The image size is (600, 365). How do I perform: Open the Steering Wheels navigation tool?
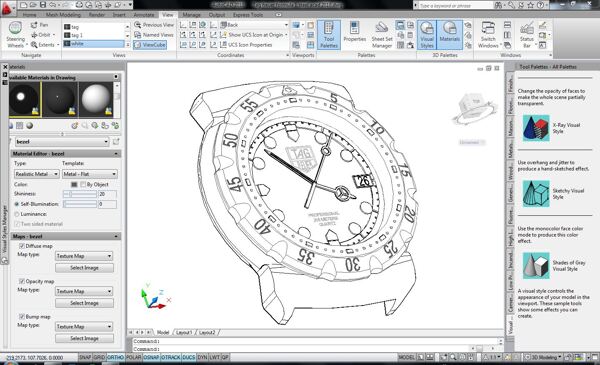(15, 35)
